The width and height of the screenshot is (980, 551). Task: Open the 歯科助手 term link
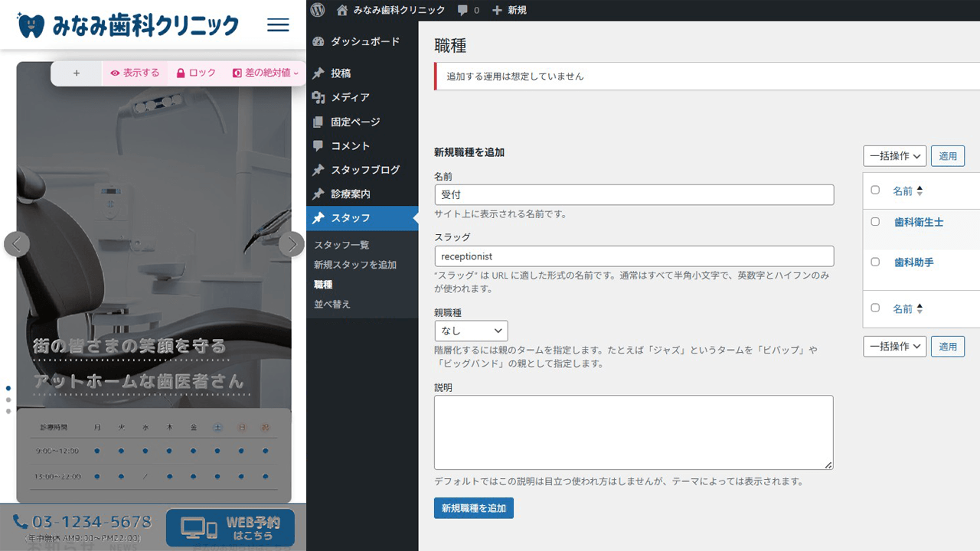[x=914, y=262]
